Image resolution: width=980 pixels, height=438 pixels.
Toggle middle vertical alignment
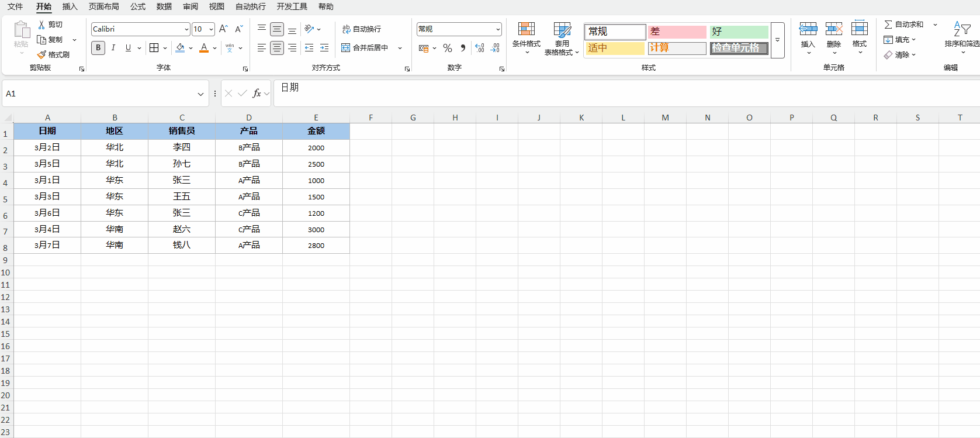coord(277,29)
